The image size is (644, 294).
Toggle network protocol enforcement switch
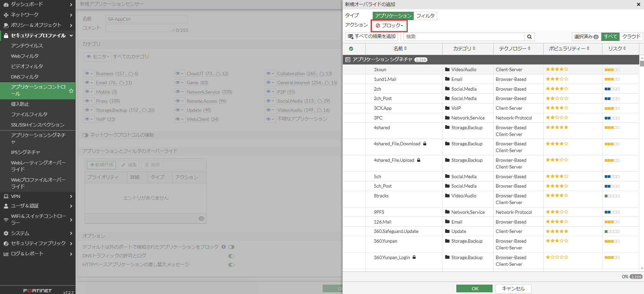(85, 135)
